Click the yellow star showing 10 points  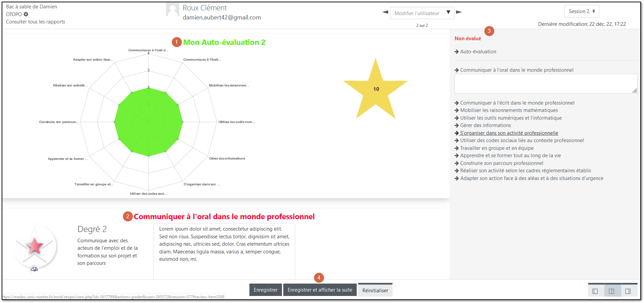376,89
